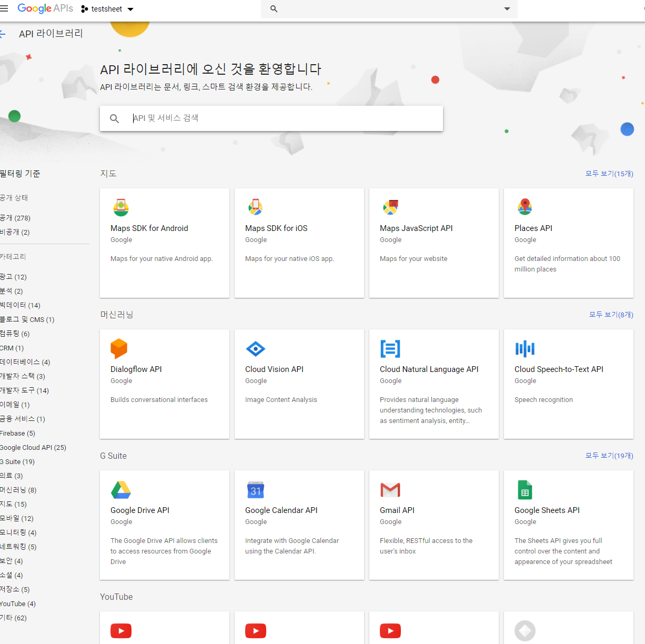Viewport: 645px width, 644px height.
Task: Open the Dialogflow API orange cube icon
Action: pyautogui.click(x=119, y=348)
